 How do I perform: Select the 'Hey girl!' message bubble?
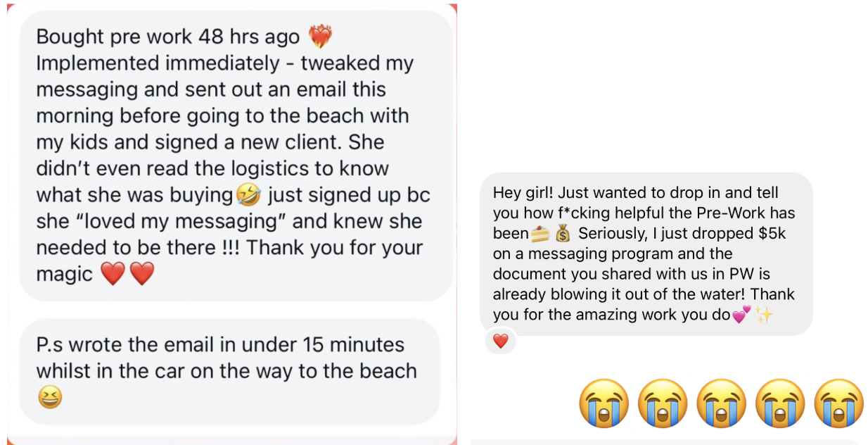click(x=646, y=253)
